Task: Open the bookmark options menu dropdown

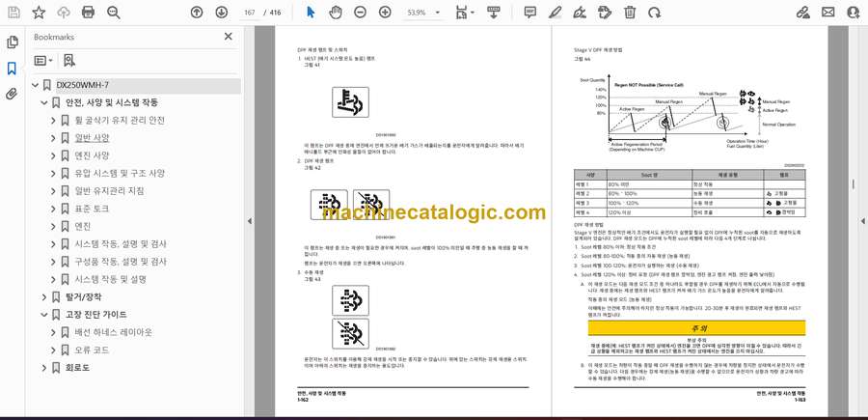Action: point(43,61)
